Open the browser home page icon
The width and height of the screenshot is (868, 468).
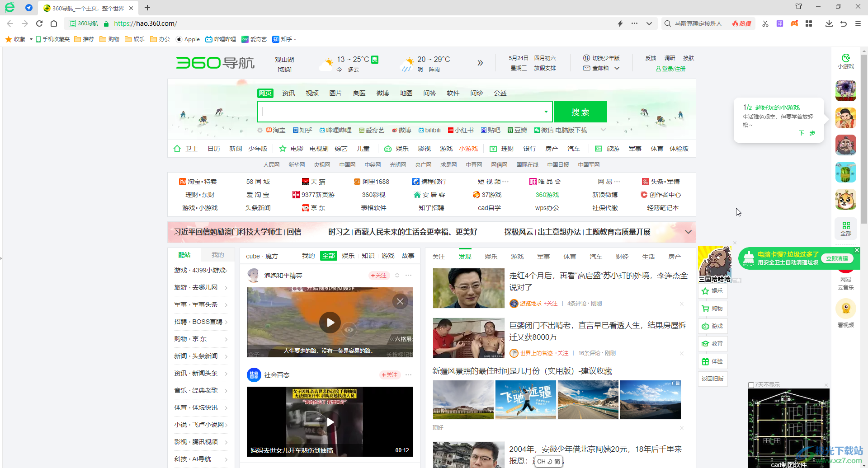tap(54, 23)
